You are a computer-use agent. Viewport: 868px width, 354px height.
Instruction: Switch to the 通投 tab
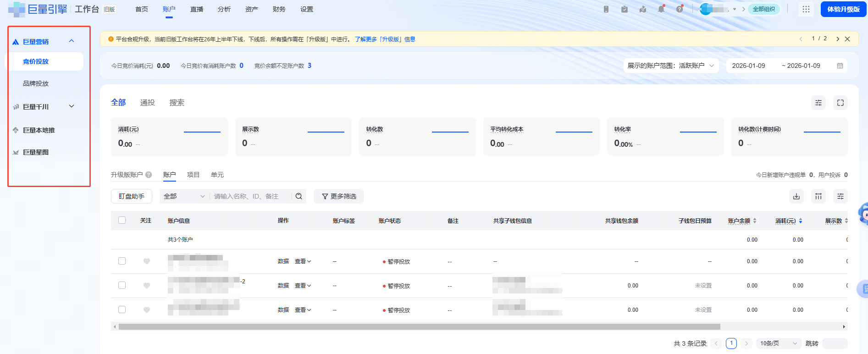pyautogui.click(x=148, y=103)
